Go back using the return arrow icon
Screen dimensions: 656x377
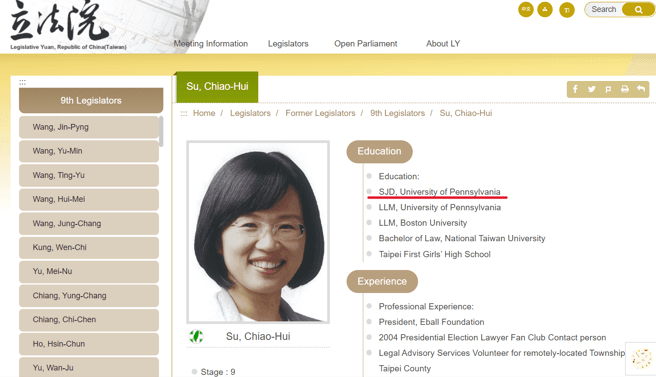tap(641, 89)
